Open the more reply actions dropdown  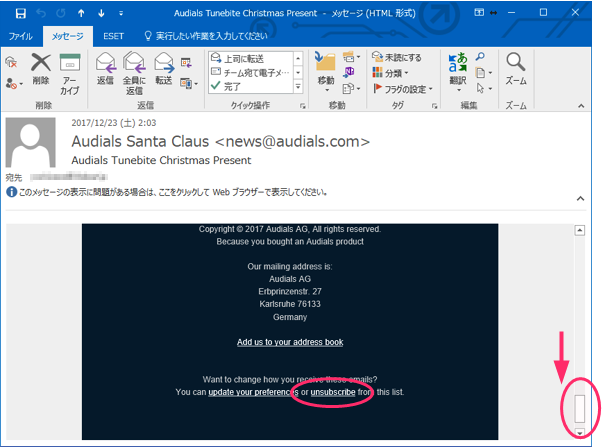189,83
